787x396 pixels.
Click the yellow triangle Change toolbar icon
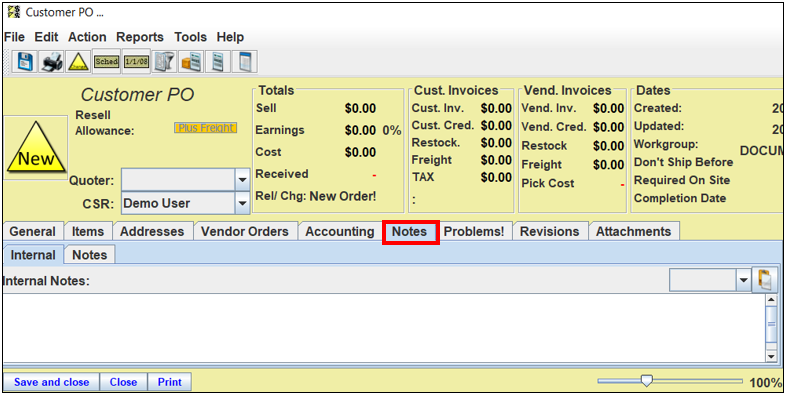78,62
